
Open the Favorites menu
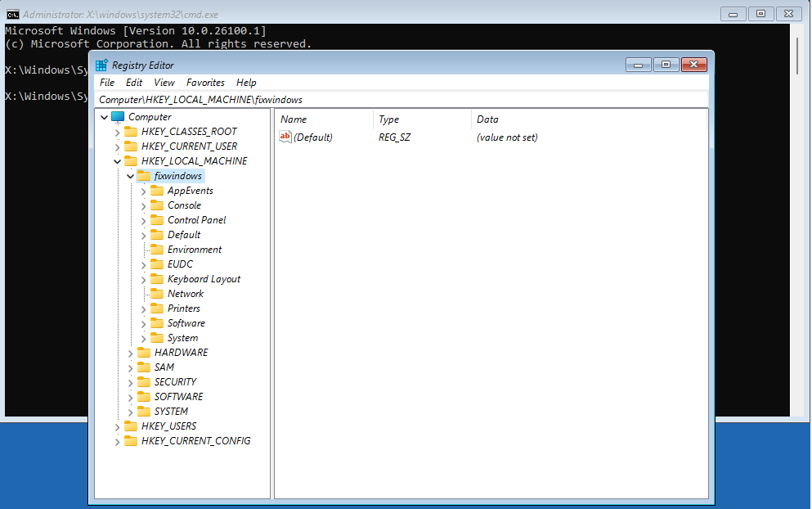point(205,83)
